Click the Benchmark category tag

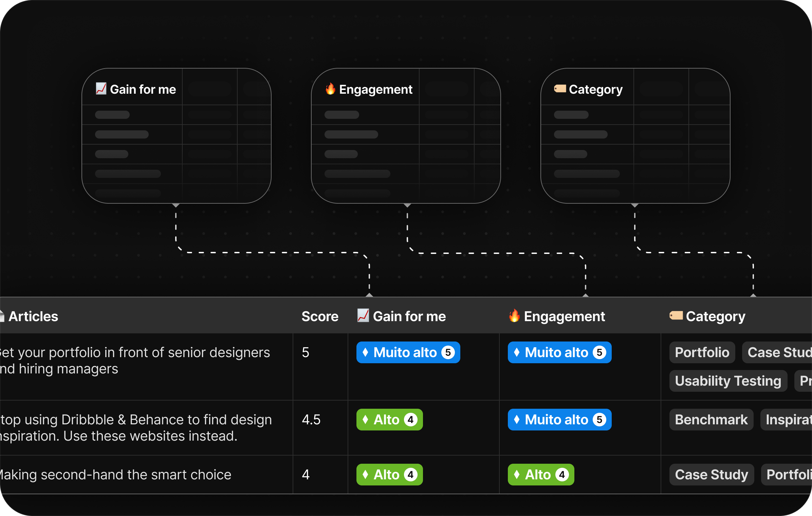click(711, 420)
